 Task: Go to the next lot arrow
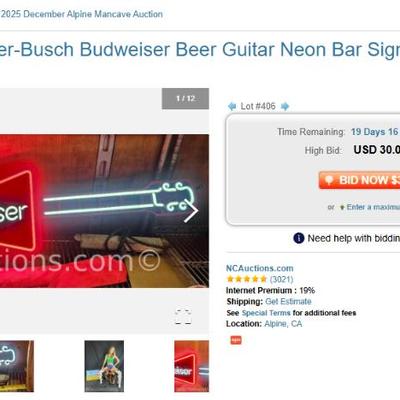tap(285, 106)
